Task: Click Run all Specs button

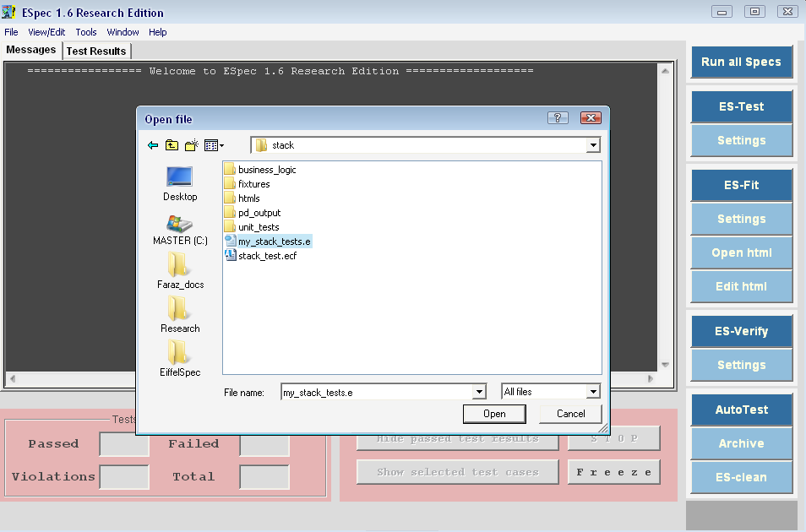Action: (x=741, y=62)
